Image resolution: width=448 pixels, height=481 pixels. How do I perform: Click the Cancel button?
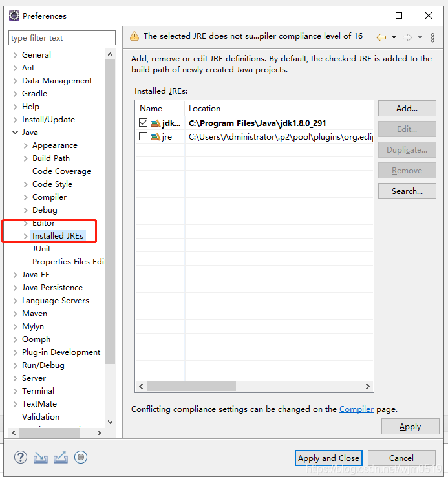point(401,458)
